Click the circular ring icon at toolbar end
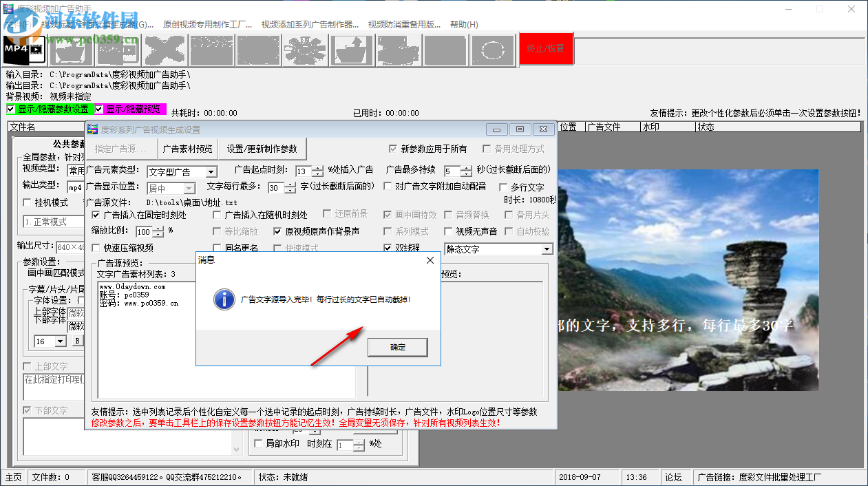Viewport: 868px width, 486px height. click(x=492, y=48)
